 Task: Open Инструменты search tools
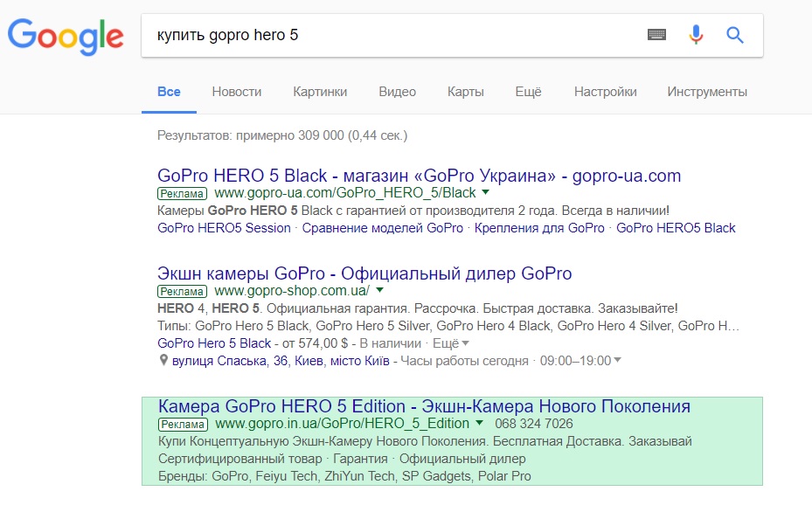click(x=707, y=92)
